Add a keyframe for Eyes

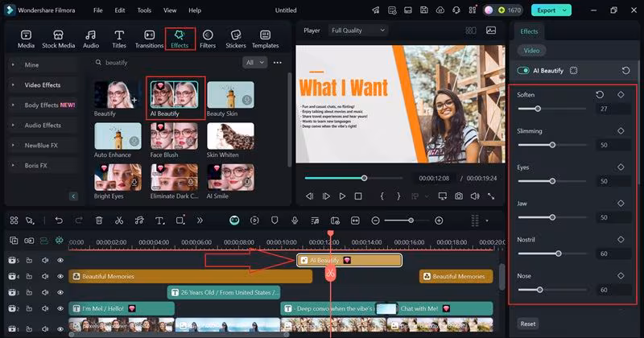(x=621, y=167)
